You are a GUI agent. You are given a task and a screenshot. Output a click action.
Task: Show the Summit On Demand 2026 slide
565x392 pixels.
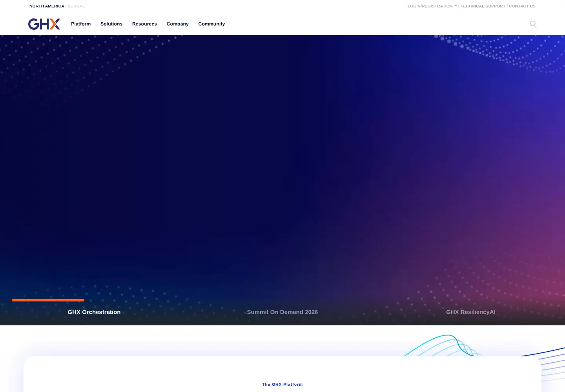282,312
